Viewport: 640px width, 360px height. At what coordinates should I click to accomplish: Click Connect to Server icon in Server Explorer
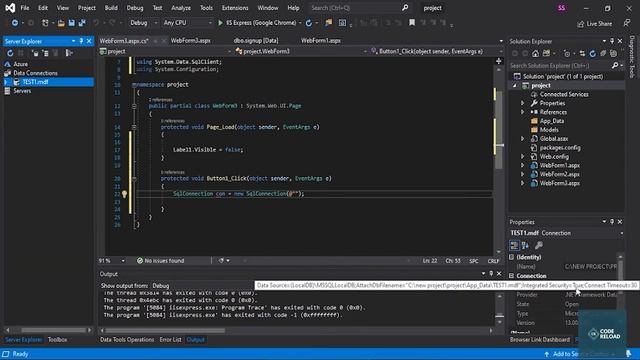(x=45, y=53)
